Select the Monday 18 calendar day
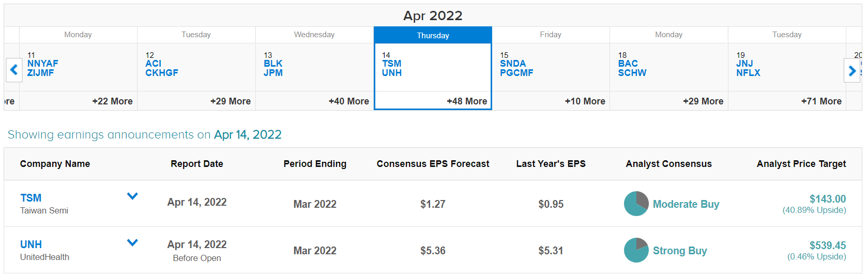868x276 pixels. tap(669, 68)
